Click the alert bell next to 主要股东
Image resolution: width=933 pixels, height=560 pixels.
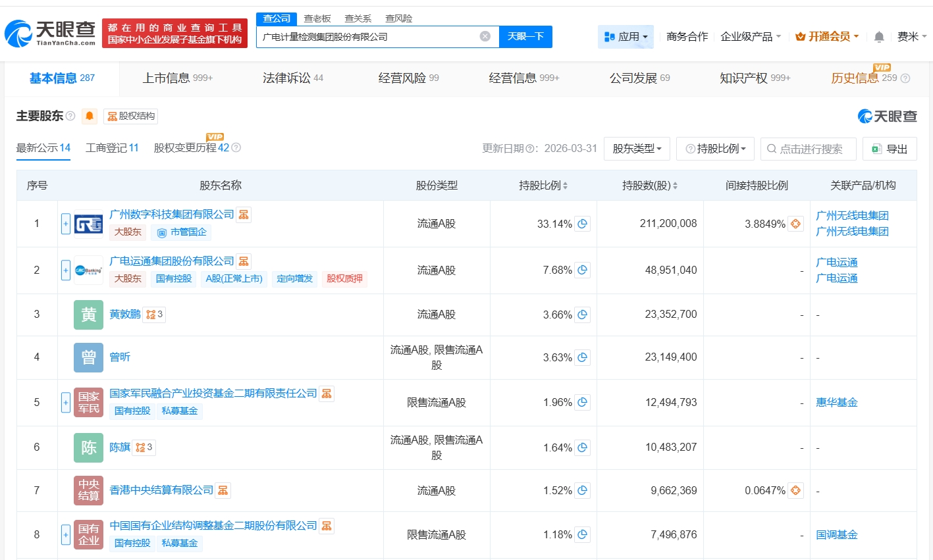tap(90, 116)
